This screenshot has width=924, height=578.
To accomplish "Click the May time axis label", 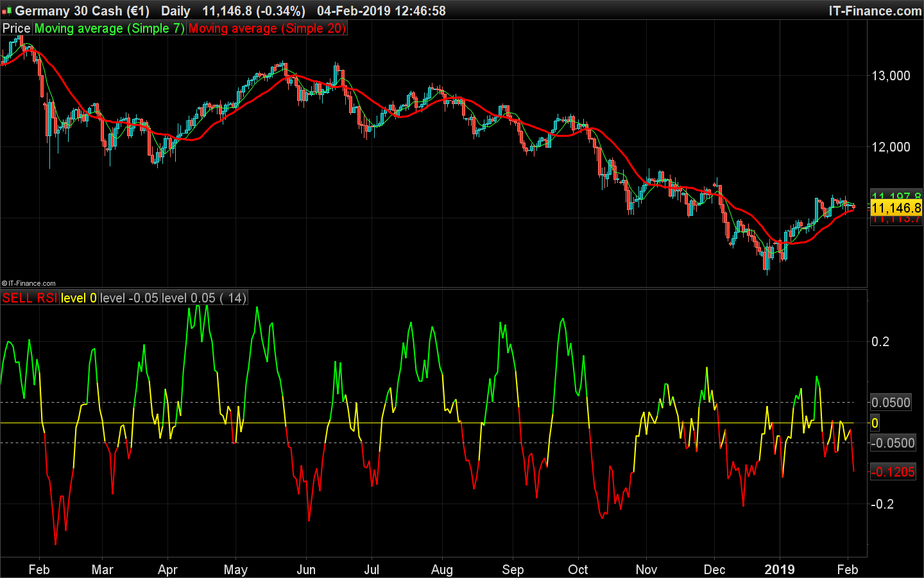I will [x=235, y=570].
